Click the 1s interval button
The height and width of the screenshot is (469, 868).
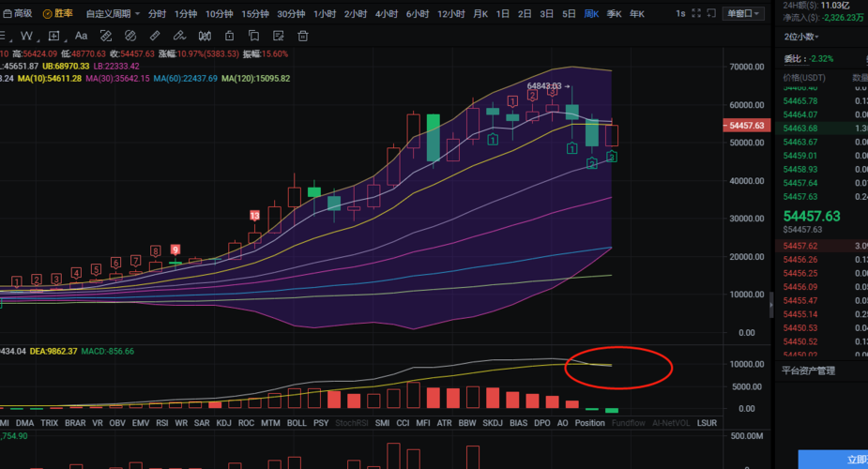point(679,14)
